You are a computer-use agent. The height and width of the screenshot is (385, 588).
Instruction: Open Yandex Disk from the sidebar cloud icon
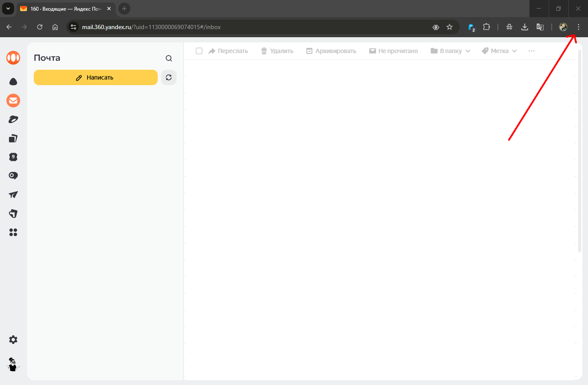click(13, 82)
